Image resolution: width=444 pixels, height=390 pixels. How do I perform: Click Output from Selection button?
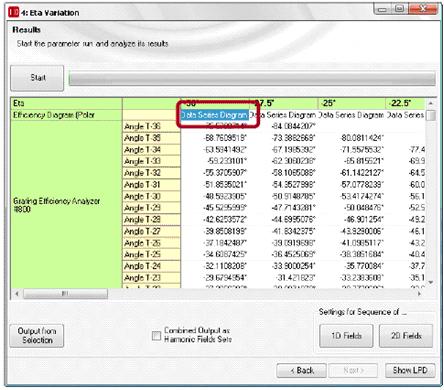[37, 336]
